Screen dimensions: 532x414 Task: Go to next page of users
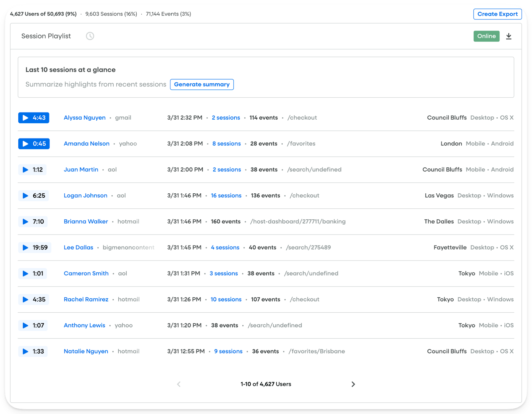(353, 384)
